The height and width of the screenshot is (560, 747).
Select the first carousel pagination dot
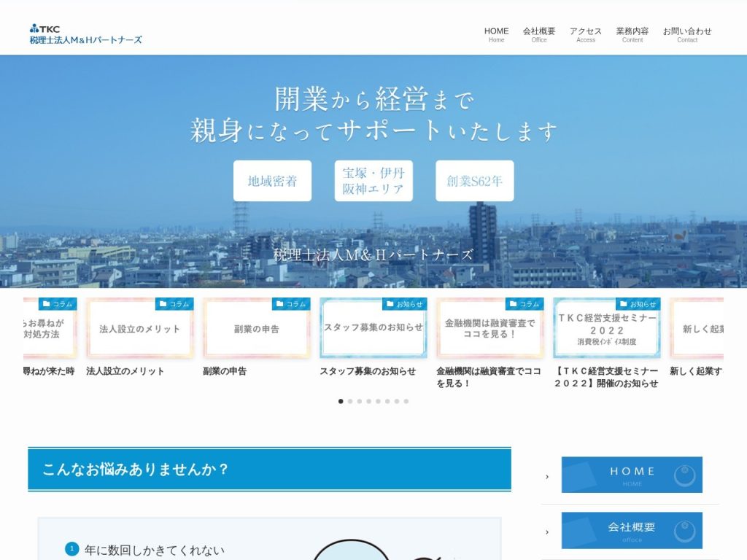pos(341,402)
